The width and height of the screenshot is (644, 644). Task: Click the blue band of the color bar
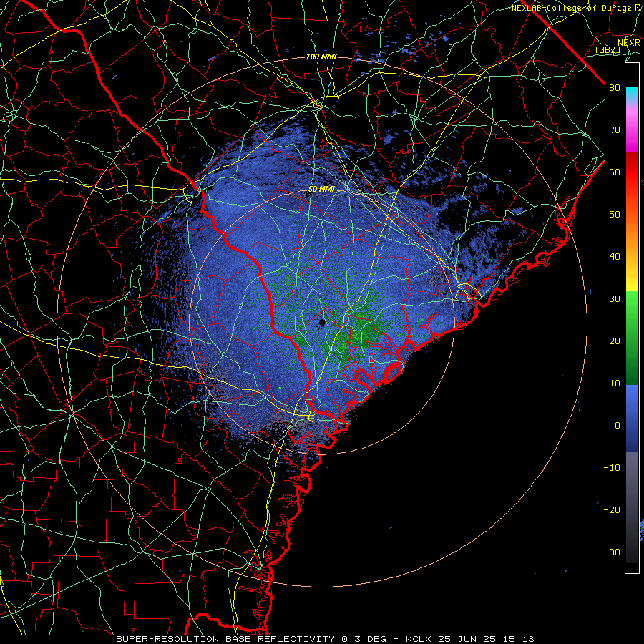tap(632, 419)
